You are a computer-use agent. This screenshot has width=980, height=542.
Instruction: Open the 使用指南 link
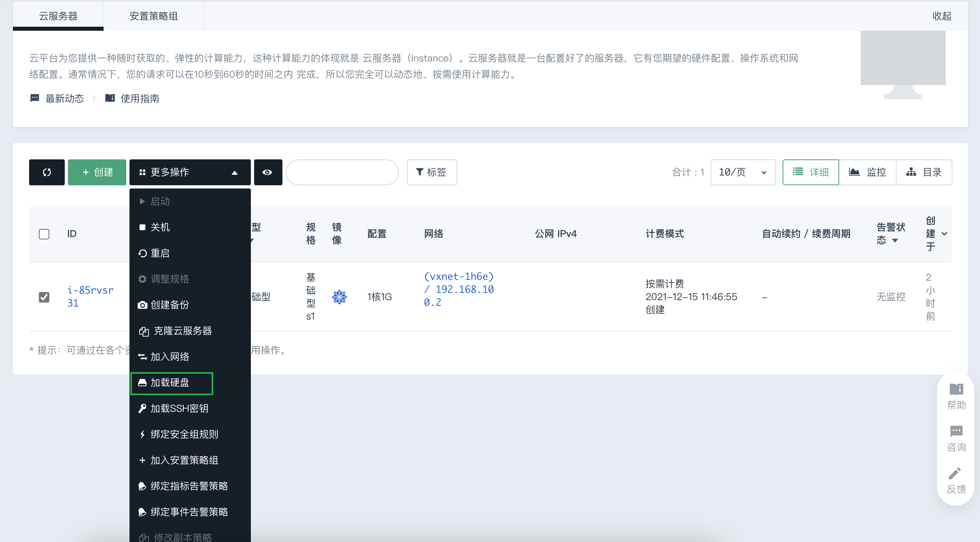point(140,98)
